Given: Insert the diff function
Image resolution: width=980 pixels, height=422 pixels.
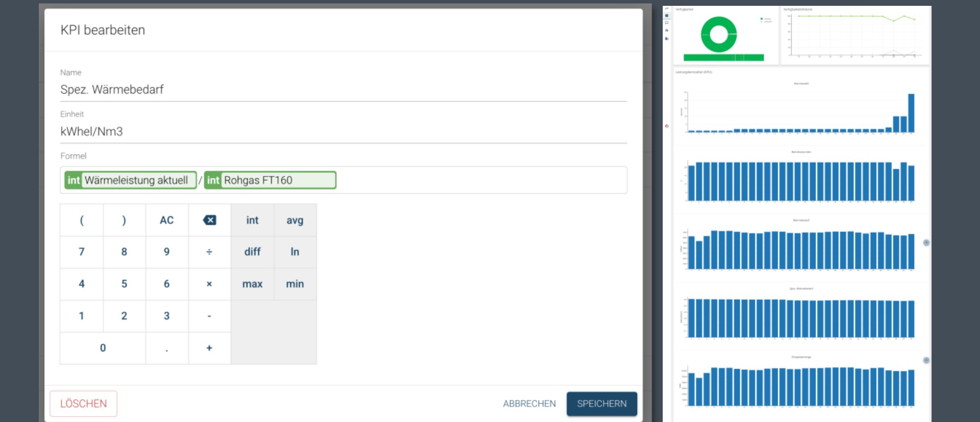Looking at the screenshot, I should 252,252.
